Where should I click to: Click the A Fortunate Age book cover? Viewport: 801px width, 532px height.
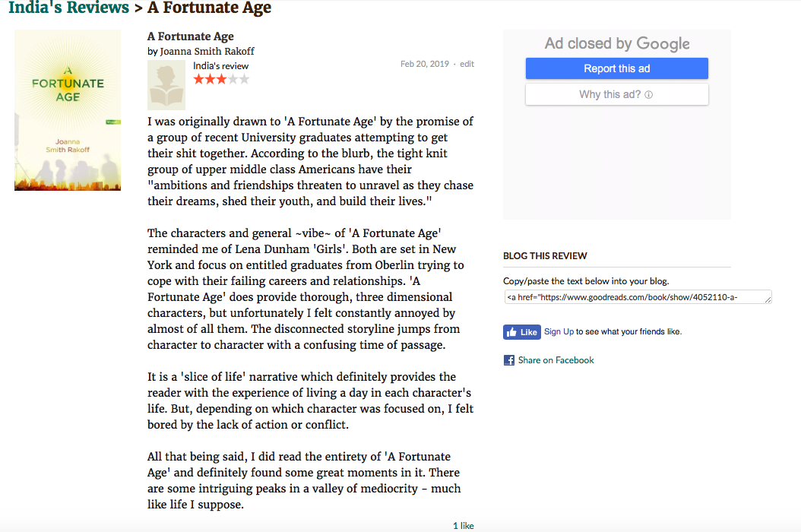click(68, 110)
